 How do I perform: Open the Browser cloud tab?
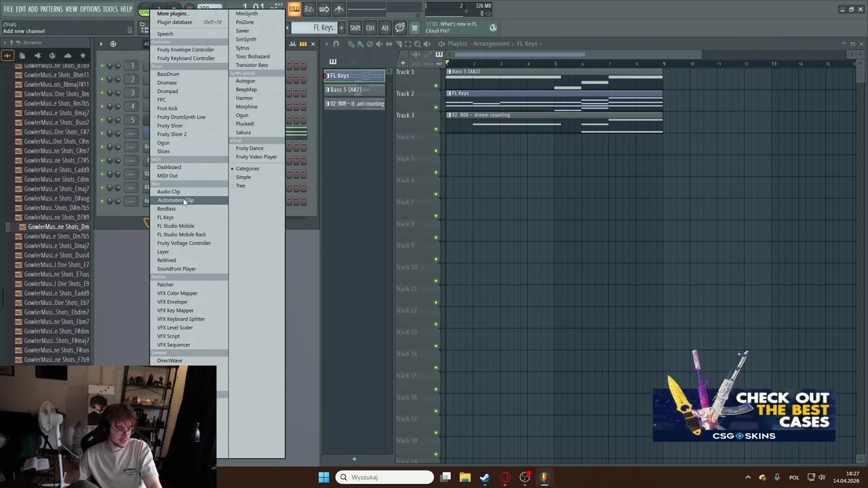pos(67,56)
